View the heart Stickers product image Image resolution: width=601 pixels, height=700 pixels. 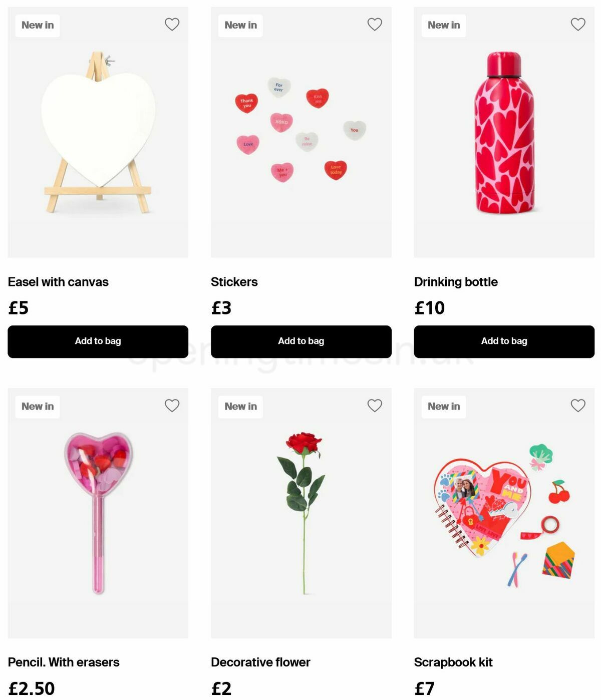coord(301,135)
